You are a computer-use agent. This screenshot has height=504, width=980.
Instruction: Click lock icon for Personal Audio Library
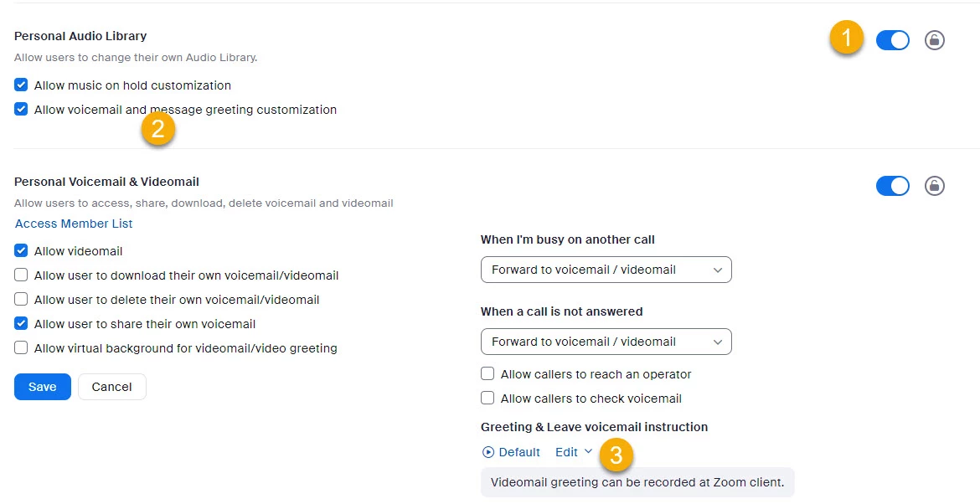(935, 40)
